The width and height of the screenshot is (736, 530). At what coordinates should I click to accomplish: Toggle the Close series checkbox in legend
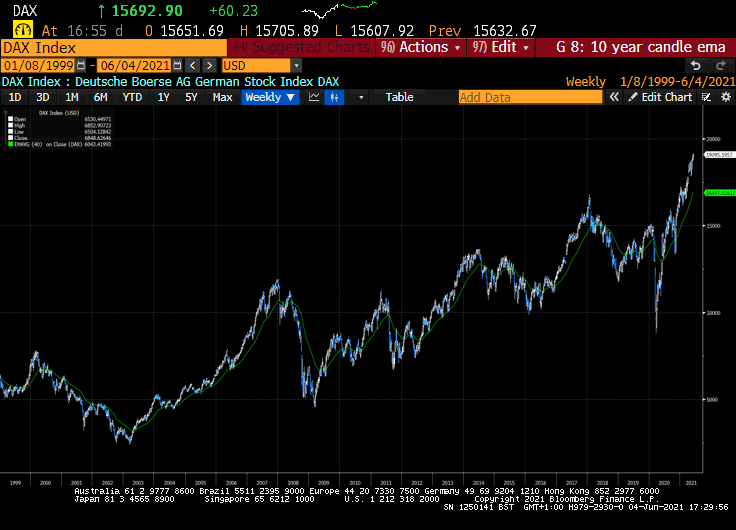click(10, 138)
